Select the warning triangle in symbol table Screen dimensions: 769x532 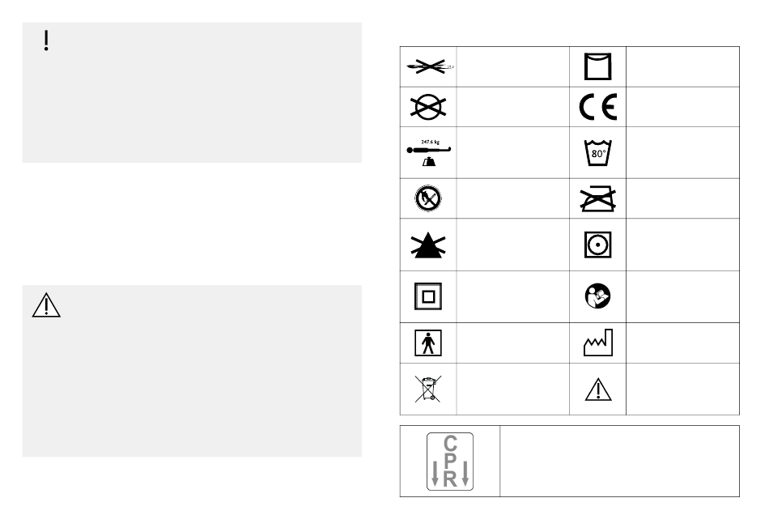click(598, 389)
